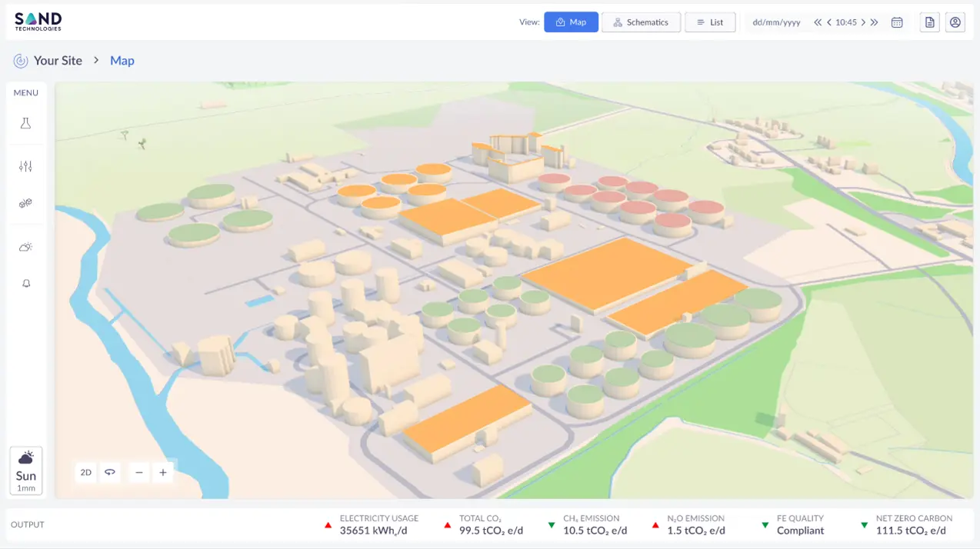The width and height of the screenshot is (980, 549).
Task: Switch to List view
Action: pyautogui.click(x=710, y=22)
